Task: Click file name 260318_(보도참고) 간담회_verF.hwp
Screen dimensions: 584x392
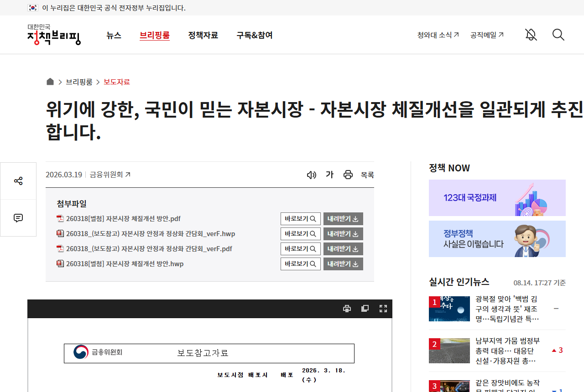Action: point(151,234)
